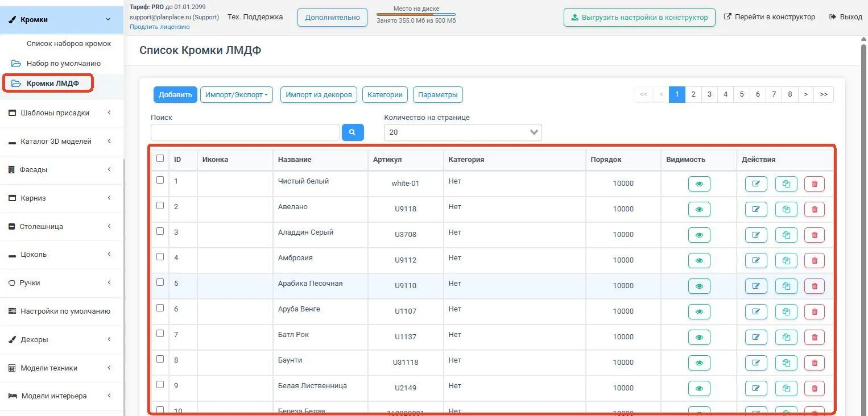Duplicate the Авелано edge entry

[x=786, y=209]
